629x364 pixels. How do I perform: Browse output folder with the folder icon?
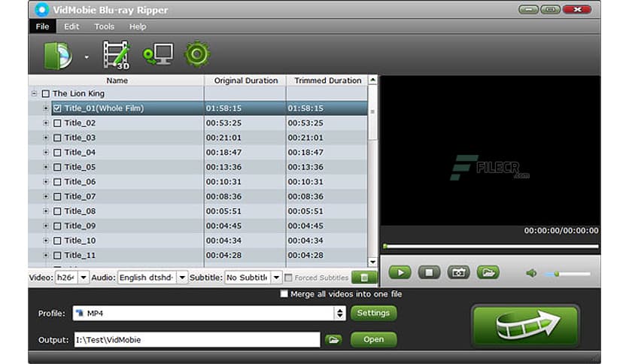pos(333,340)
